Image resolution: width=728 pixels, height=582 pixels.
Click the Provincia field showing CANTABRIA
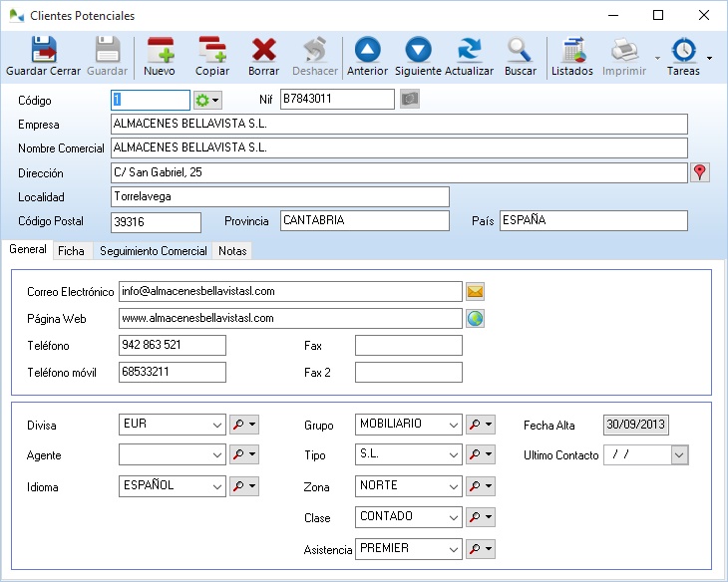click(x=364, y=220)
